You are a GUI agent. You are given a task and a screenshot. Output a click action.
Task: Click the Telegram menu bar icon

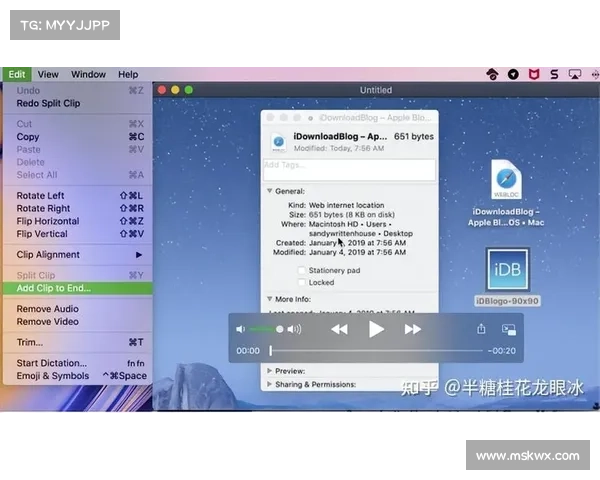513,74
